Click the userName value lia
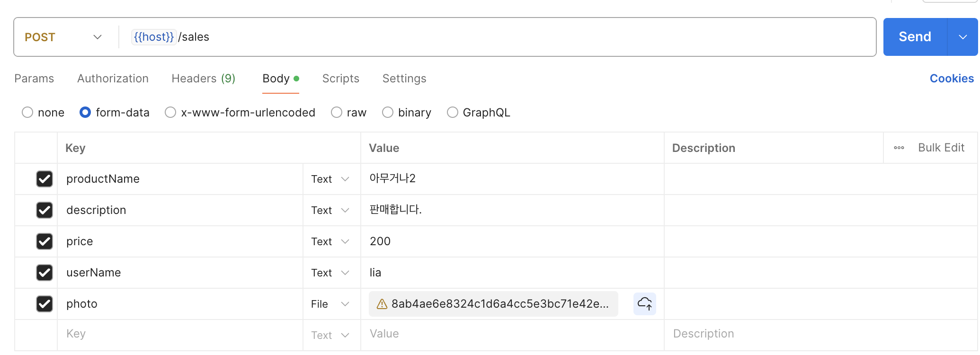 coord(512,273)
